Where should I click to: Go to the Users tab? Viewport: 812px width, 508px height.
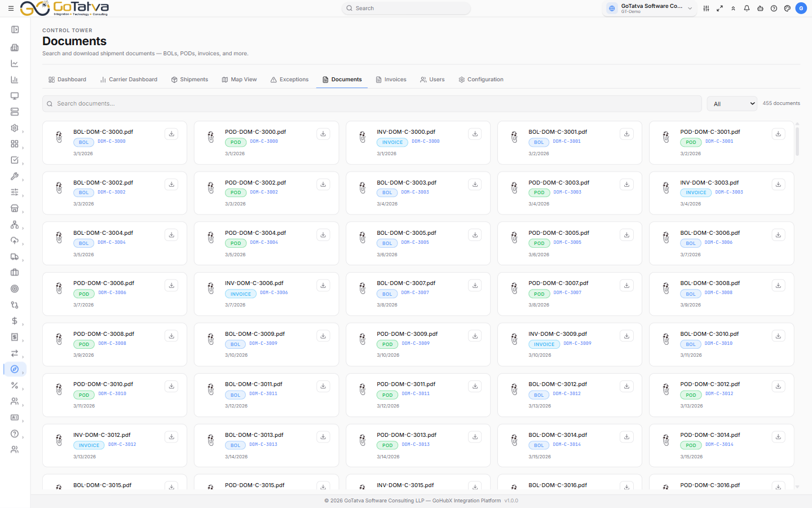coord(432,80)
